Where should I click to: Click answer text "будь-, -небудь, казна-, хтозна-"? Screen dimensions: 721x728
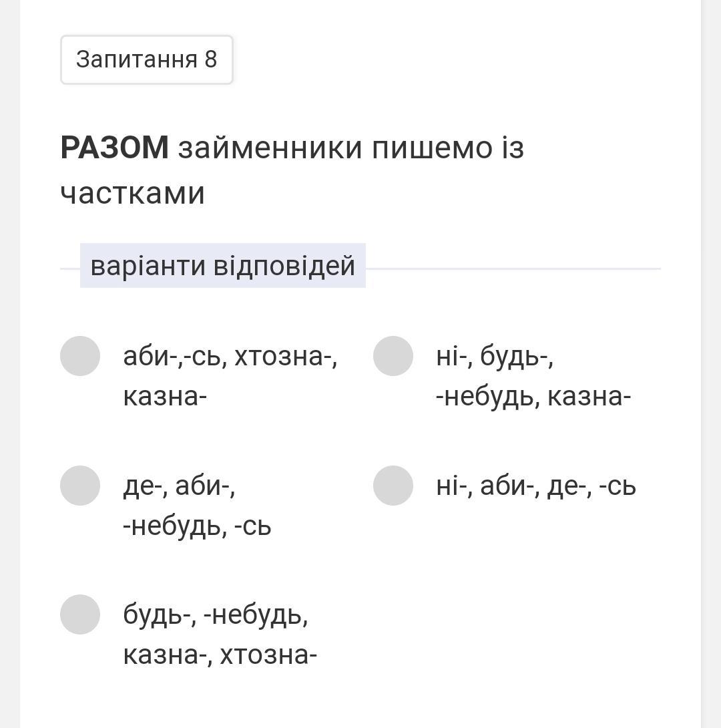tap(219, 634)
